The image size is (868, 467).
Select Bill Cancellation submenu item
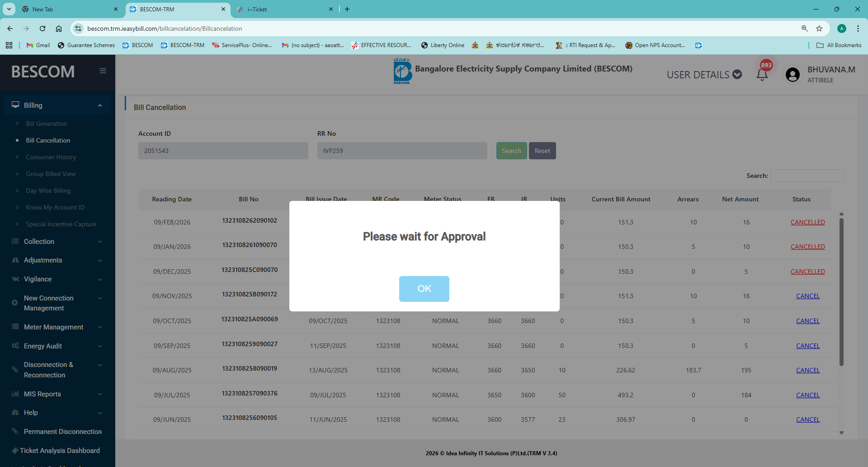[x=48, y=140]
